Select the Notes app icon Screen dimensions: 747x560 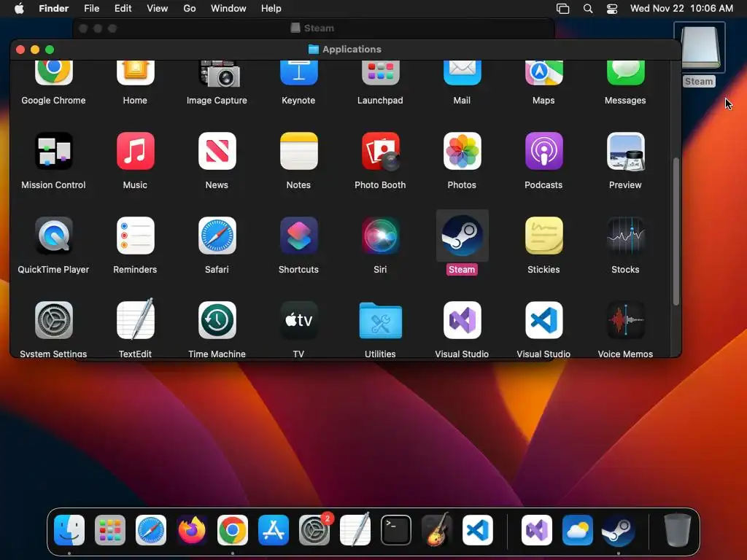(x=298, y=152)
